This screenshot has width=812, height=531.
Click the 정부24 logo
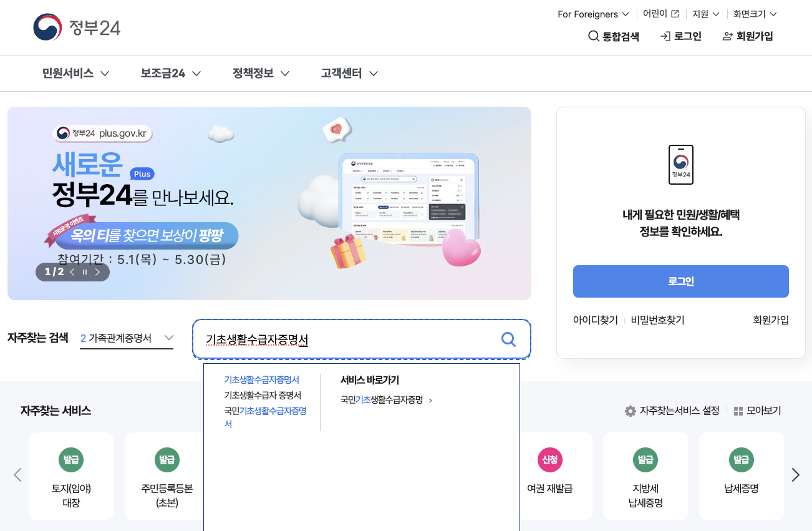[x=77, y=27]
